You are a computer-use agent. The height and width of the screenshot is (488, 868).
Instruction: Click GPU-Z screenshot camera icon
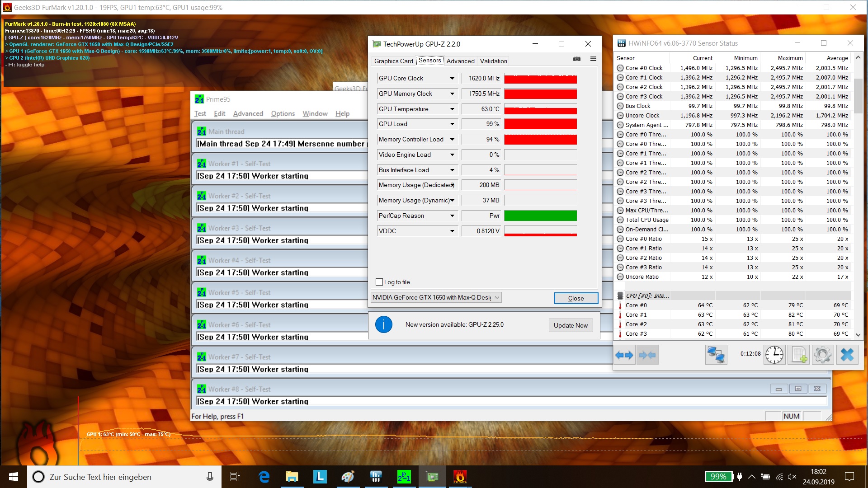coord(577,59)
